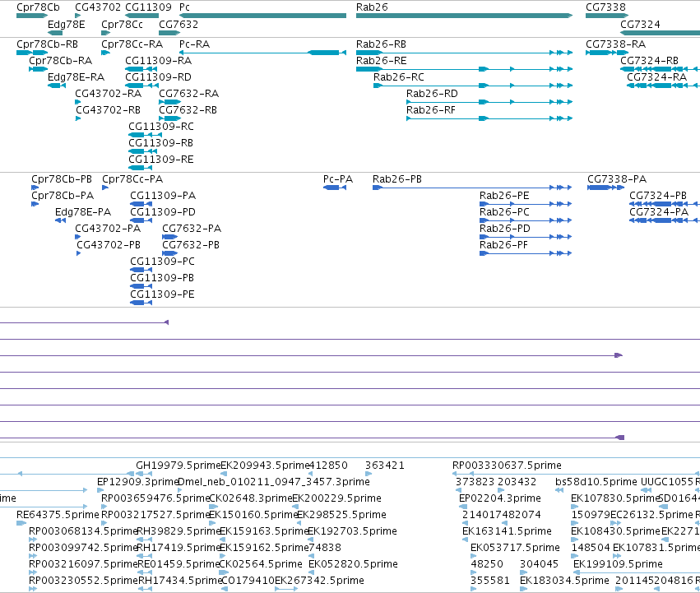
Task: Open EST EK209943.5prime
Action: click(x=265, y=466)
